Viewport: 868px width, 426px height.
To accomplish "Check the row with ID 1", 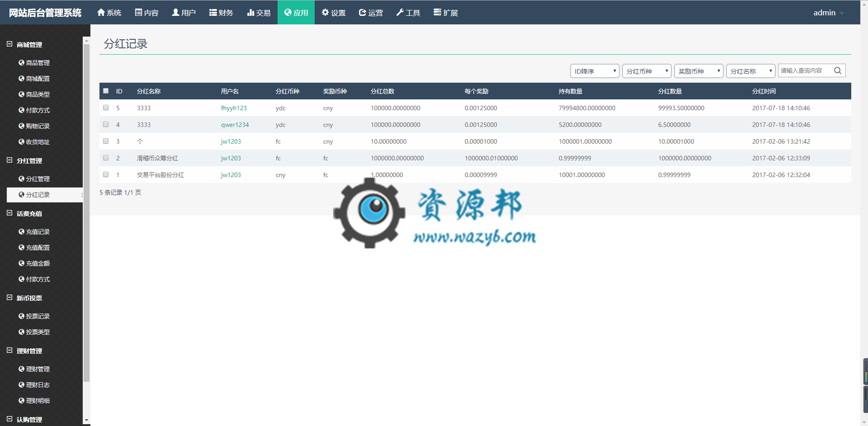I will pos(106,174).
